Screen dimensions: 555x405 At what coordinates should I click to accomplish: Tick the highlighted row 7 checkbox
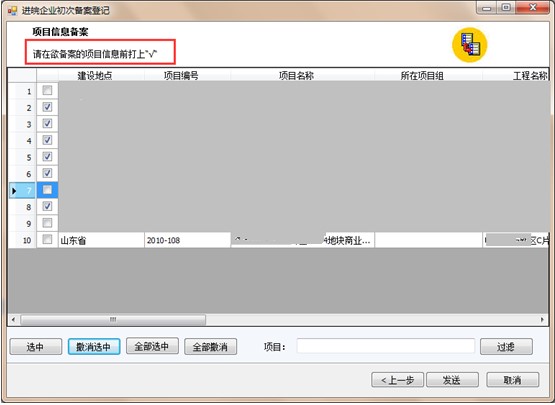click(x=47, y=190)
